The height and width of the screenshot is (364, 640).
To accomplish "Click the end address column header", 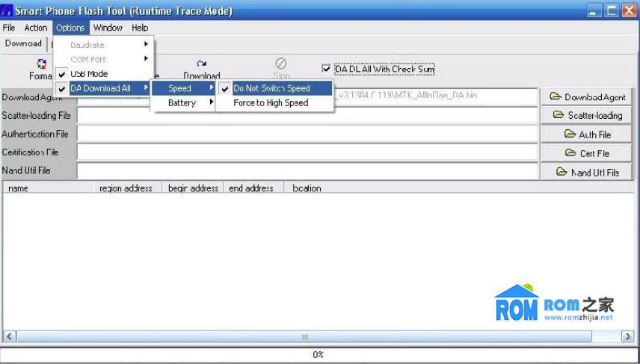I will pos(253,188).
